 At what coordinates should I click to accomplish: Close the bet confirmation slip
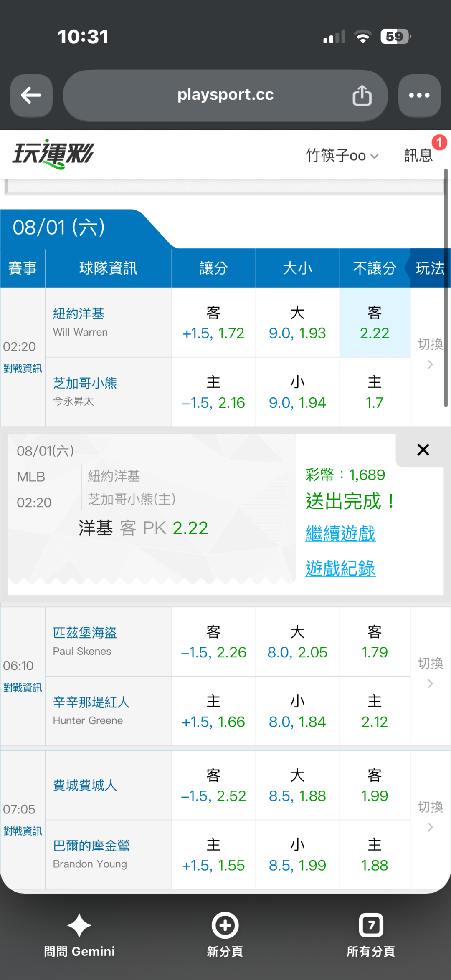[423, 450]
